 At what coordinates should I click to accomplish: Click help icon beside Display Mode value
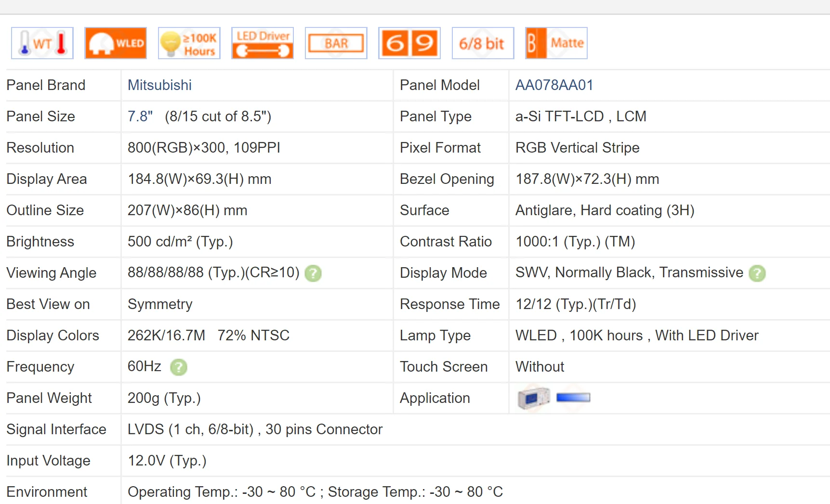pos(757,273)
